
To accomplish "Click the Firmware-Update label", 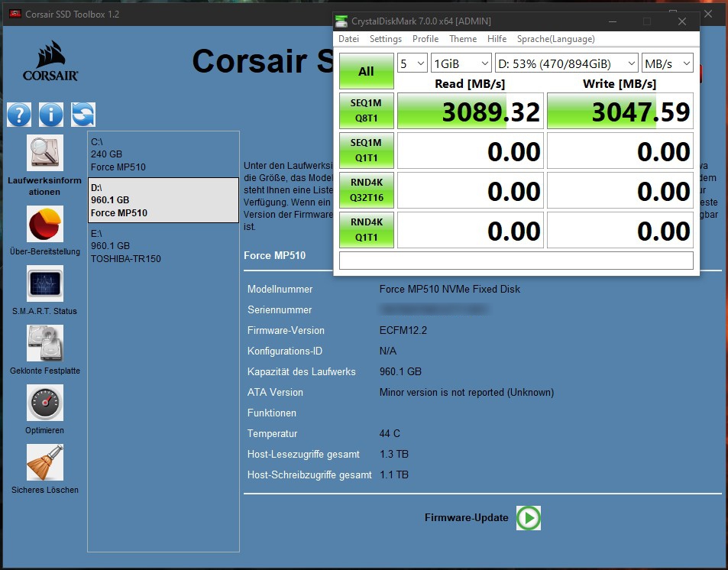I will tap(466, 518).
